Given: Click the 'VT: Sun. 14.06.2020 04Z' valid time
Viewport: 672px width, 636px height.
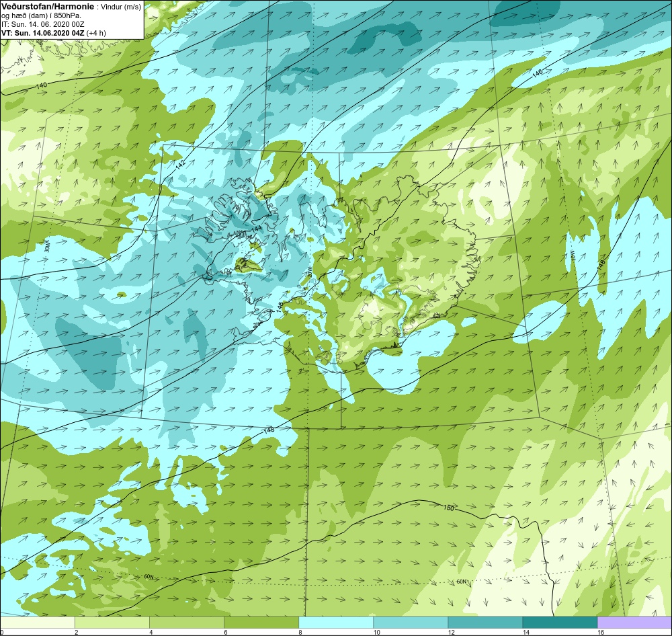Looking at the screenshot, I should pyautogui.click(x=43, y=33).
